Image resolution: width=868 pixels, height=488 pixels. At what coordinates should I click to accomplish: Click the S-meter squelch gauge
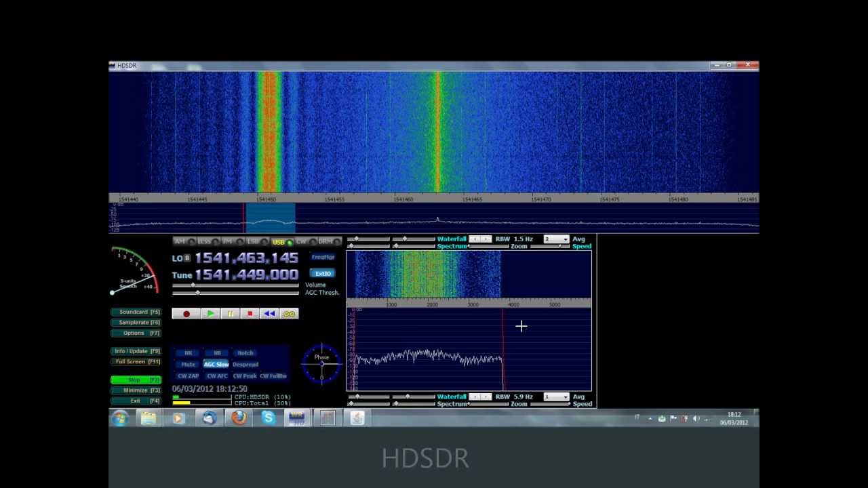click(x=134, y=271)
